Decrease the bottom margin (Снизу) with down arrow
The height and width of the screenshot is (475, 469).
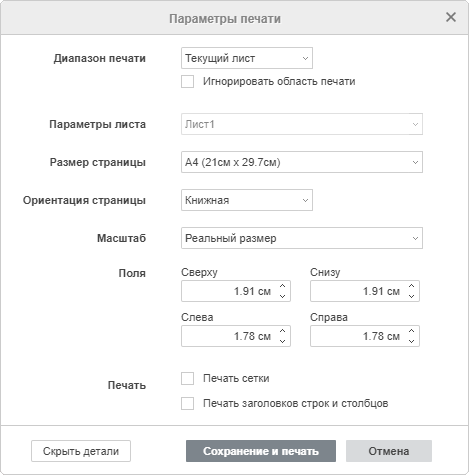point(412,296)
